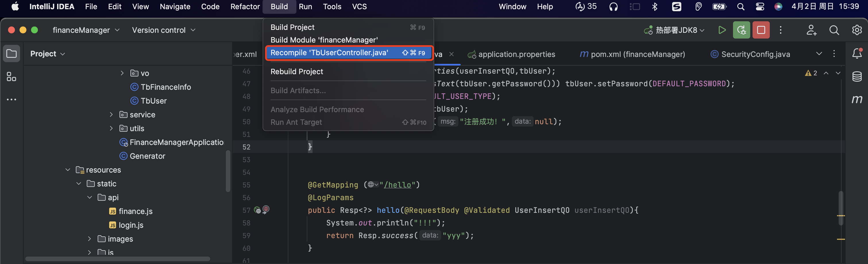Expand the service package folder
This screenshot has height=264, width=868.
[x=111, y=115]
